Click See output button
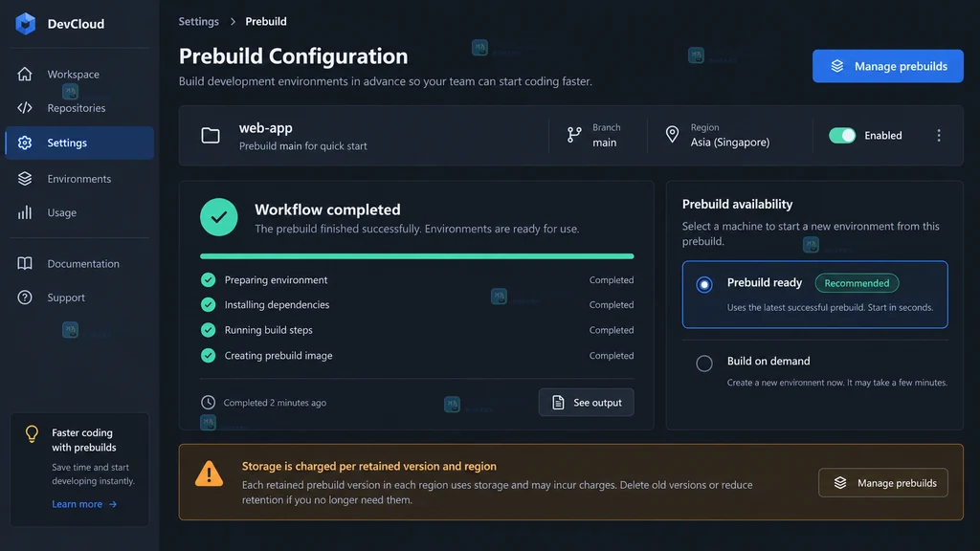 coord(587,403)
